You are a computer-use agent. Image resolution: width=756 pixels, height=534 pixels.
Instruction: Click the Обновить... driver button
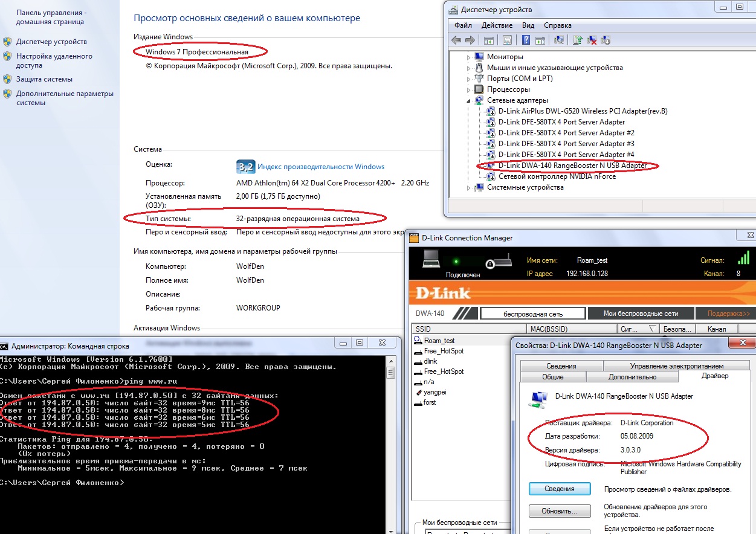point(559,511)
